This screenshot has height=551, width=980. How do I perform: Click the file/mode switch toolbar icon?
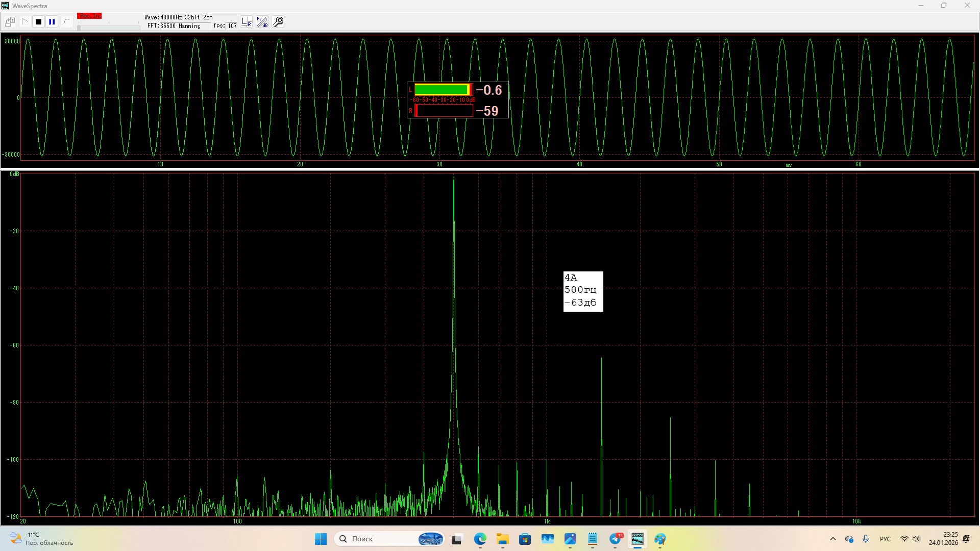10,22
